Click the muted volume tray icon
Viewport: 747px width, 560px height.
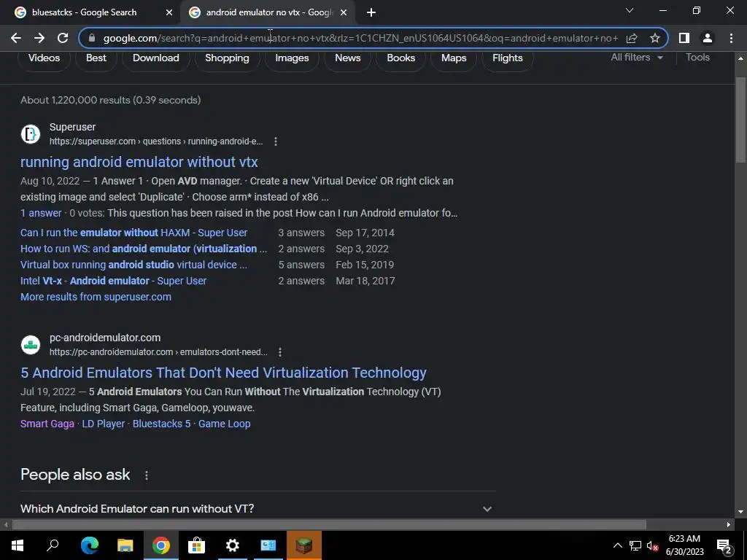[x=653, y=545]
